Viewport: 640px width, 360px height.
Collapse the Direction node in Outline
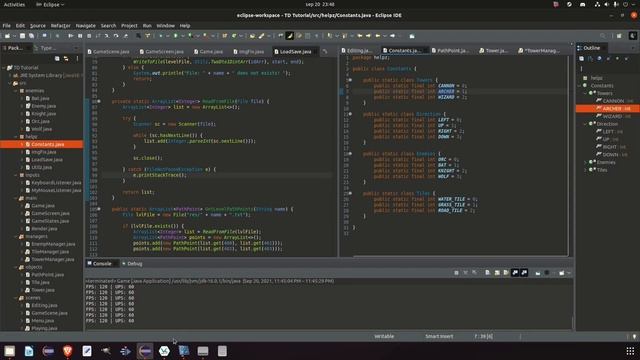[585, 124]
